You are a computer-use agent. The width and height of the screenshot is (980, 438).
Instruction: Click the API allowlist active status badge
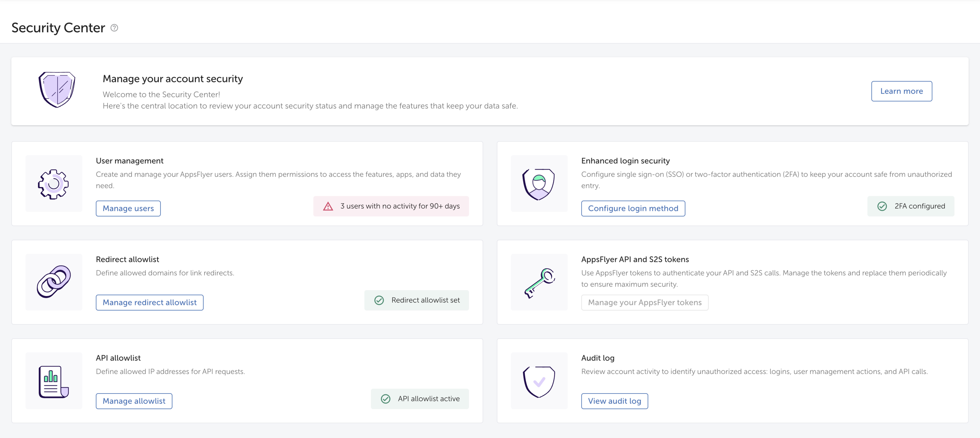pos(420,399)
